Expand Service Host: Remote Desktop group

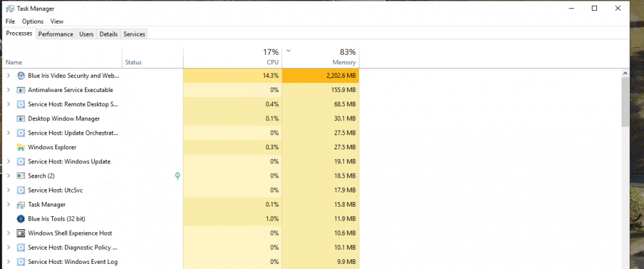point(8,104)
